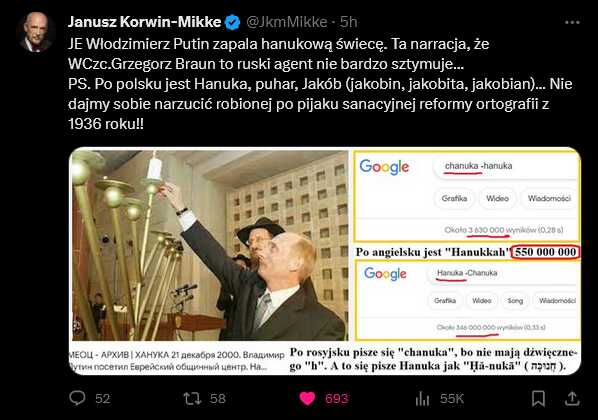Open the Janusz Korwin-Mikke display name

click(145, 22)
